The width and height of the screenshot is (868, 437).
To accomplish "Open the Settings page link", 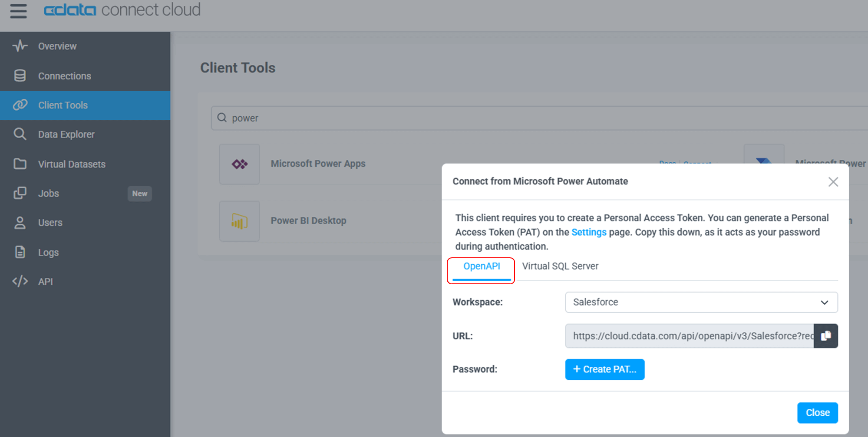I will (x=588, y=232).
